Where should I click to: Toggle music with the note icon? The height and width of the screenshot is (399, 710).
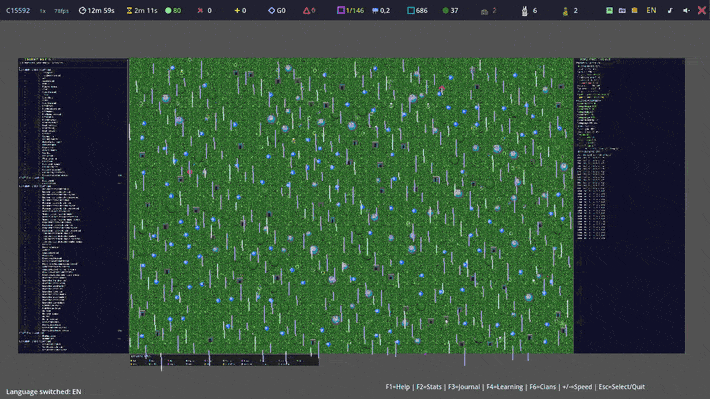pos(670,10)
